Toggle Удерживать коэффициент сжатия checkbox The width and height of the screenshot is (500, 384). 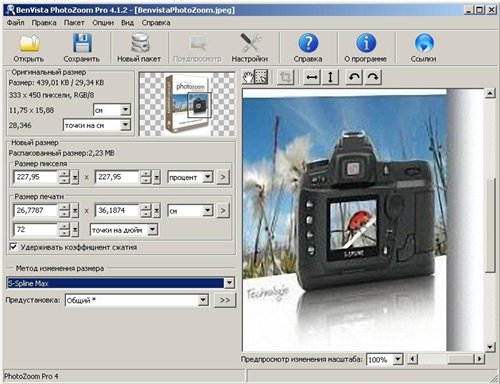point(13,247)
